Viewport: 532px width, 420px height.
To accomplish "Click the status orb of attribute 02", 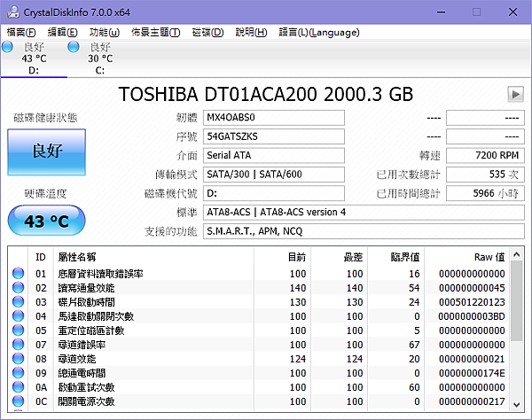I will click(x=18, y=287).
